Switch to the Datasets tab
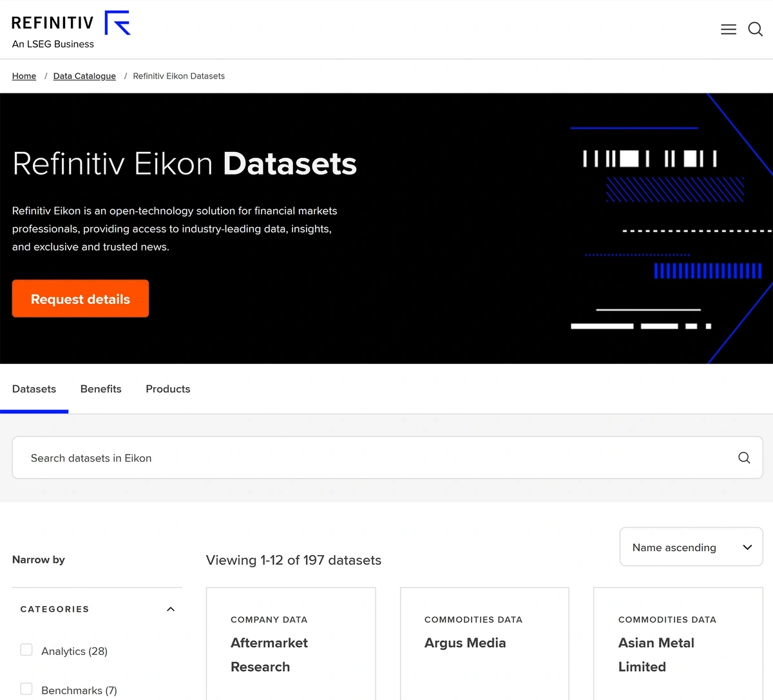Image resolution: width=773 pixels, height=700 pixels. tap(34, 389)
